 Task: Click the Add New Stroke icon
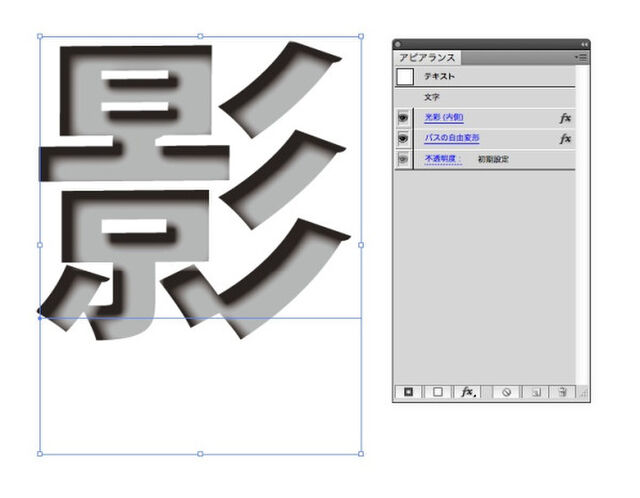pos(407,392)
